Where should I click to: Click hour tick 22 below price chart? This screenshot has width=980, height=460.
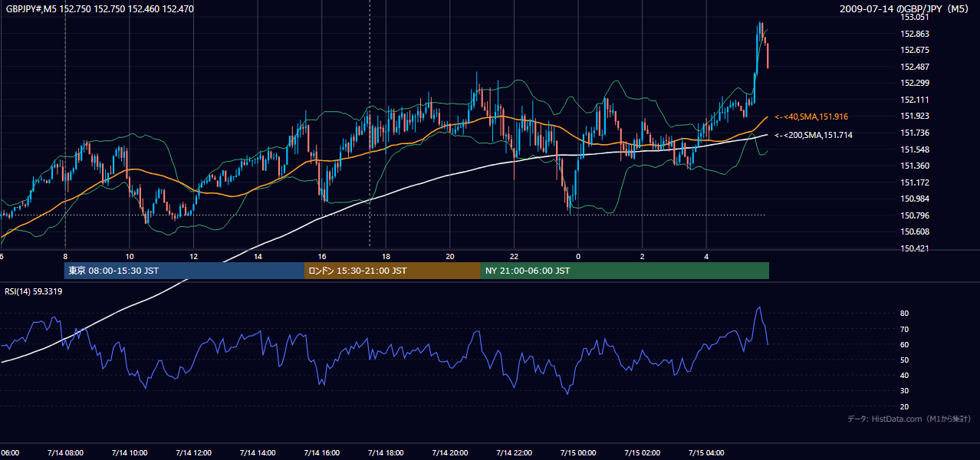tap(514, 257)
